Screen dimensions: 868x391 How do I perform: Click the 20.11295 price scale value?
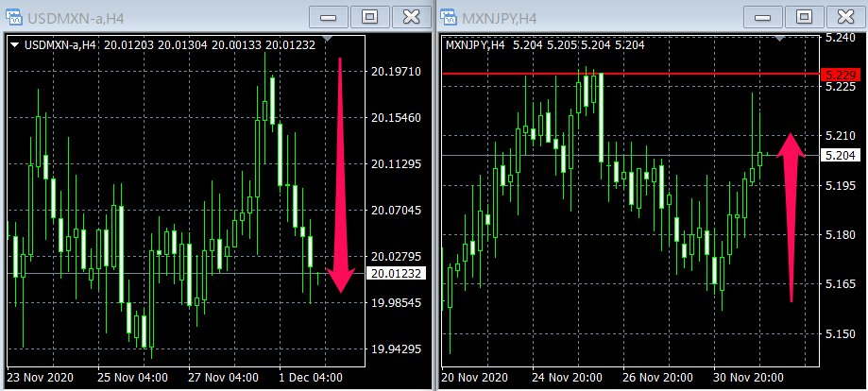(x=396, y=164)
